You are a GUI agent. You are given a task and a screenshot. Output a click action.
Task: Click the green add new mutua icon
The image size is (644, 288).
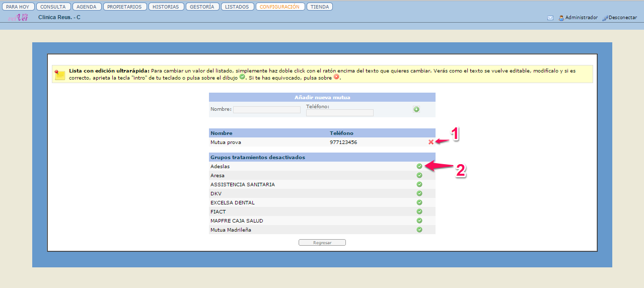click(416, 109)
